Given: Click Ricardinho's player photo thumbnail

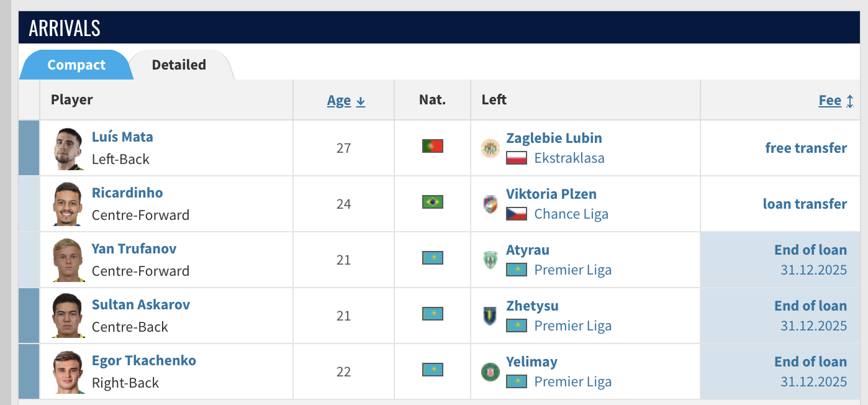Looking at the screenshot, I should click(68, 204).
